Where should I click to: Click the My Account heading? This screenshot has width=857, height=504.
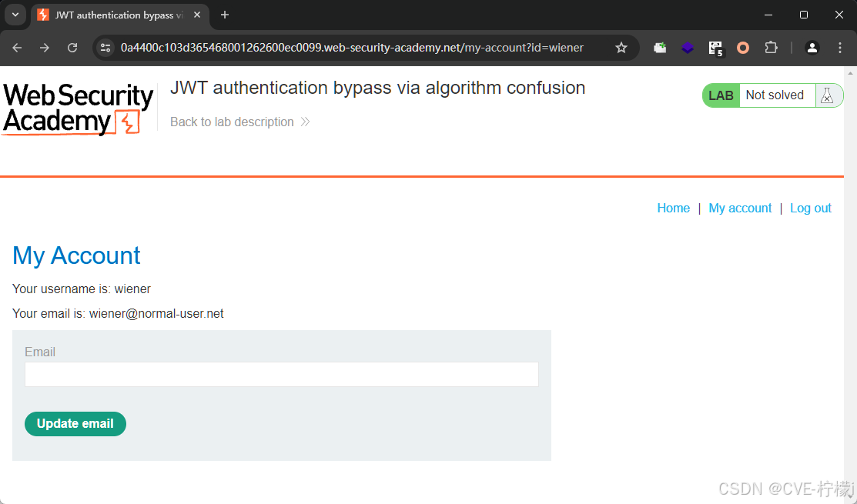pyautogui.click(x=76, y=255)
